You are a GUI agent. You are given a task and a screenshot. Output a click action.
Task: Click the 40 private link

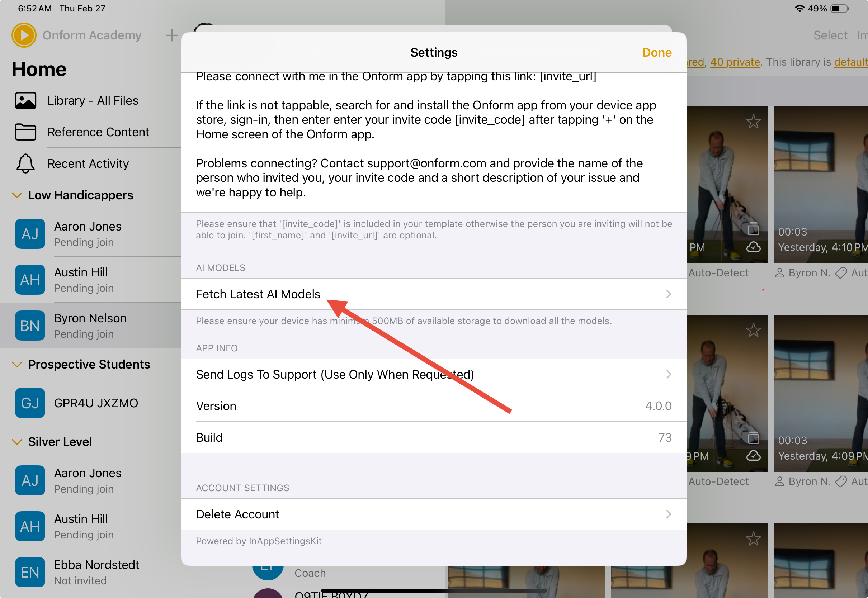tap(735, 62)
